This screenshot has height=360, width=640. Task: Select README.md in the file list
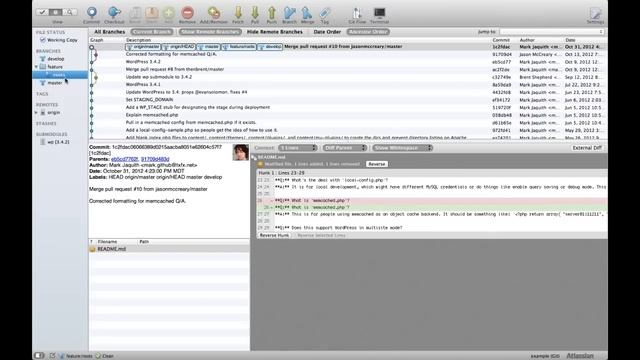pos(169,249)
